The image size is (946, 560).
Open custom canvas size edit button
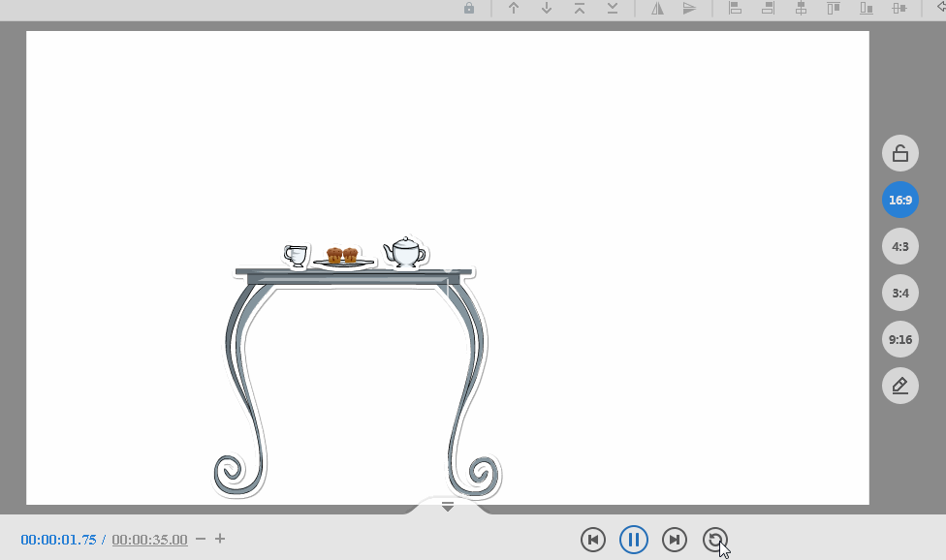point(899,386)
